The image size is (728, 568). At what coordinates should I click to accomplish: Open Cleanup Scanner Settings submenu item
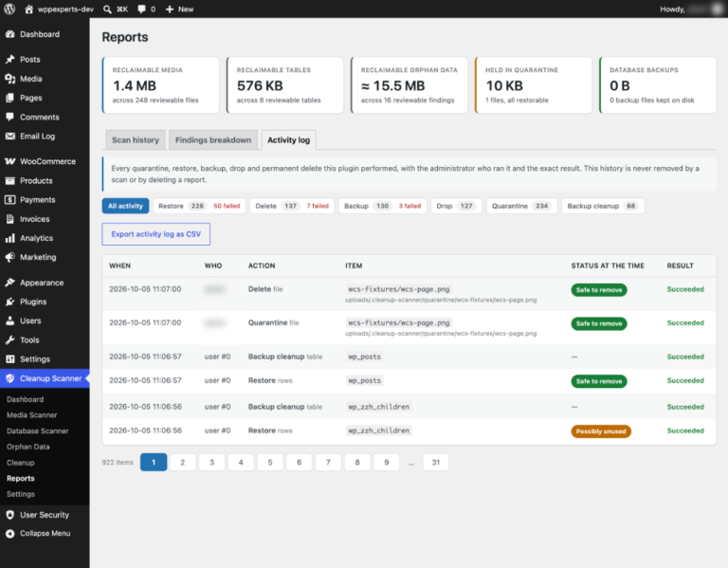(21, 494)
